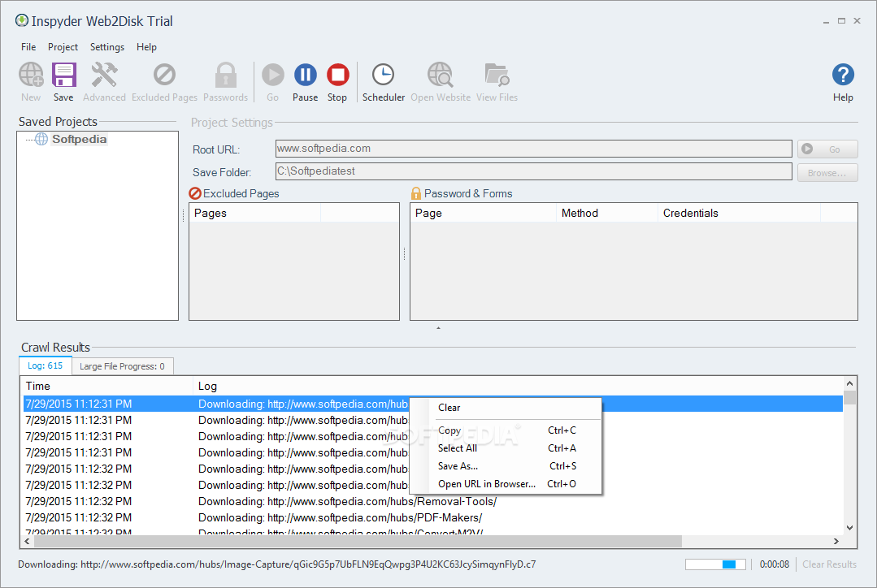The height and width of the screenshot is (588, 877).
Task: Pause the current crawl
Action: (306, 75)
